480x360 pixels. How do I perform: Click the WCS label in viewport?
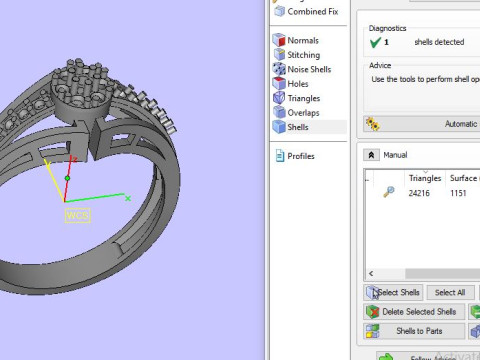pyautogui.click(x=77, y=216)
